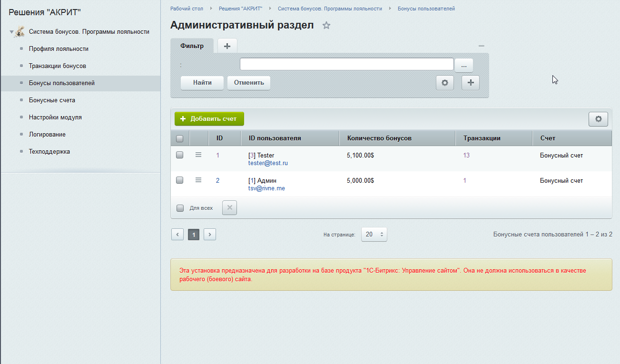This screenshot has height=364, width=620.
Task: Click into the filter text field
Action: pyautogui.click(x=346, y=64)
